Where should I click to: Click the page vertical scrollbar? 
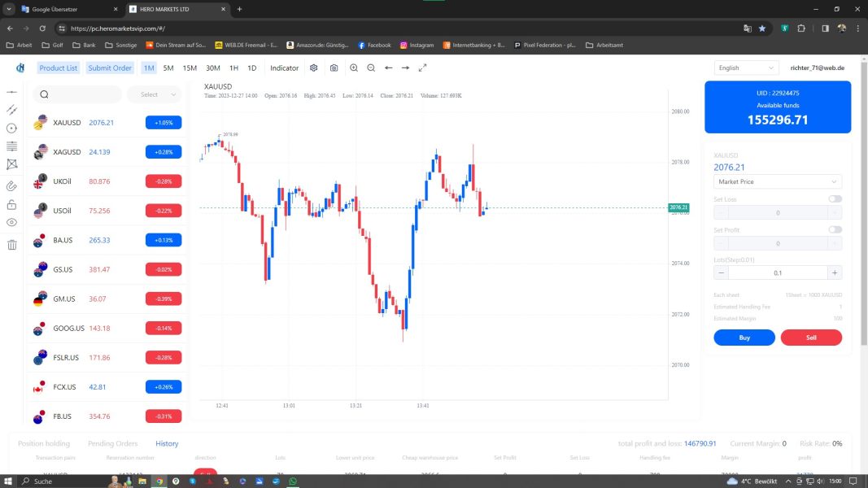coord(864,205)
